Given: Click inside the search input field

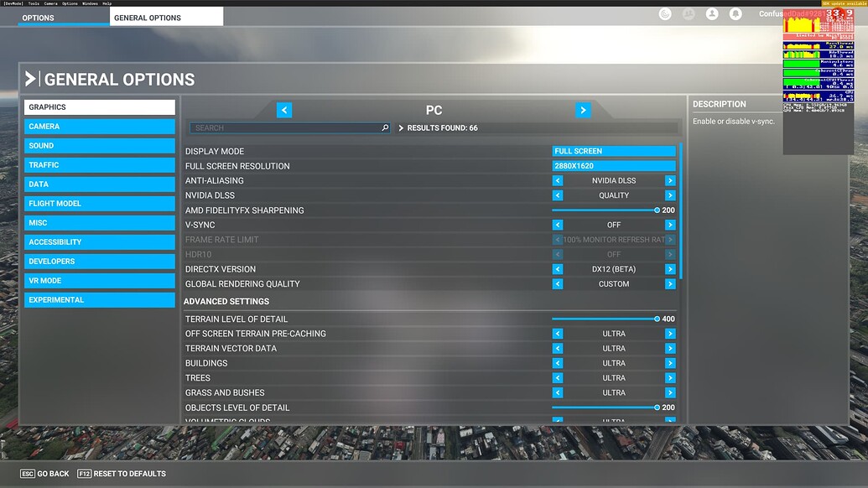Looking at the screenshot, I should pyautogui.click(x=285, y=127).
